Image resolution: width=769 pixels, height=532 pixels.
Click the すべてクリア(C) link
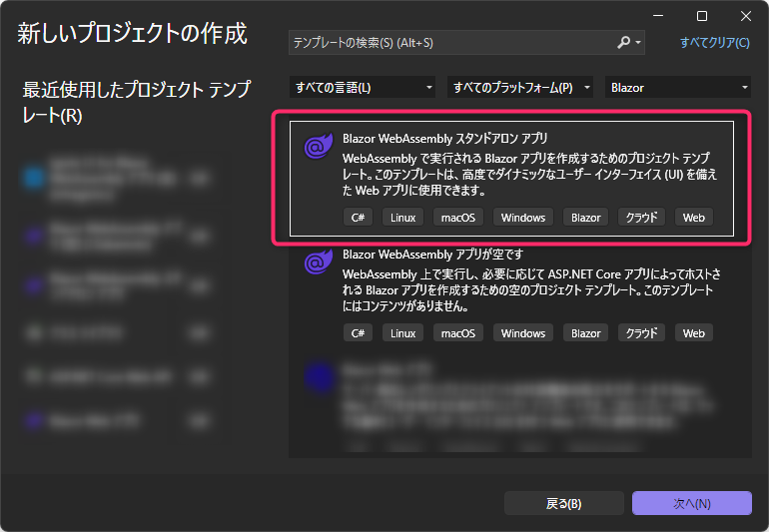(x=714, y=43)
